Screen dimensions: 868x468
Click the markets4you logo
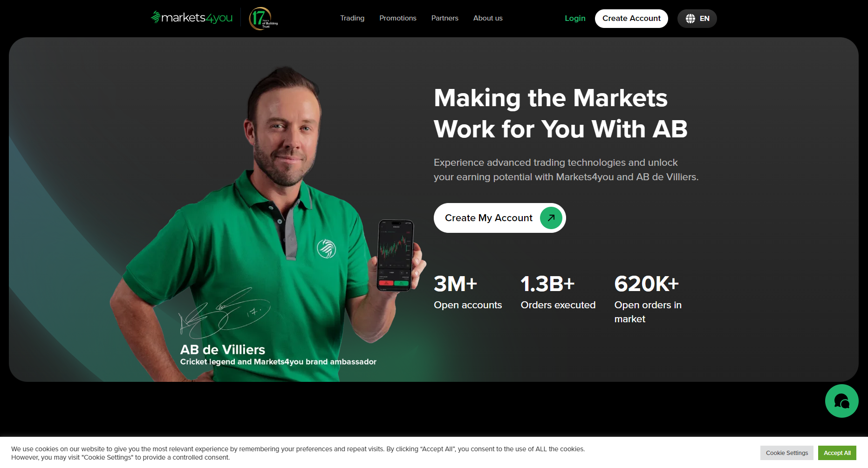pos(191,18)
